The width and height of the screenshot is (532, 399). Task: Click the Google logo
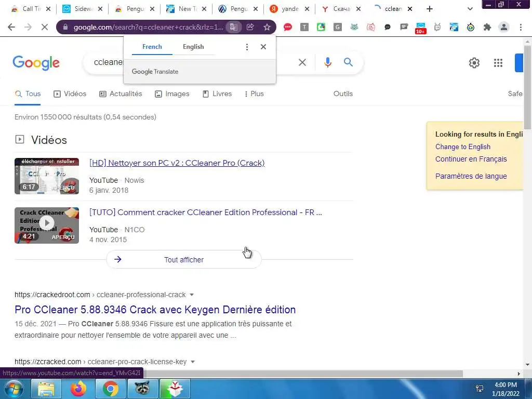pyautogui.click(x=36, y=63)
